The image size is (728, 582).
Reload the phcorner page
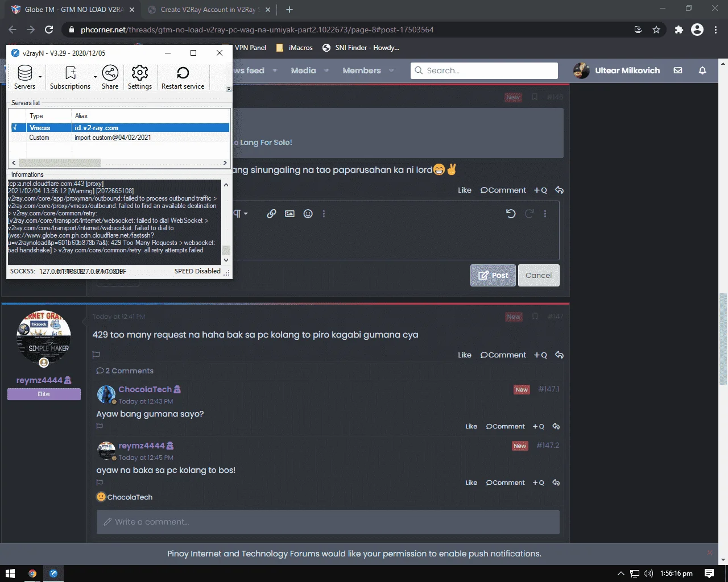(49, 30)
